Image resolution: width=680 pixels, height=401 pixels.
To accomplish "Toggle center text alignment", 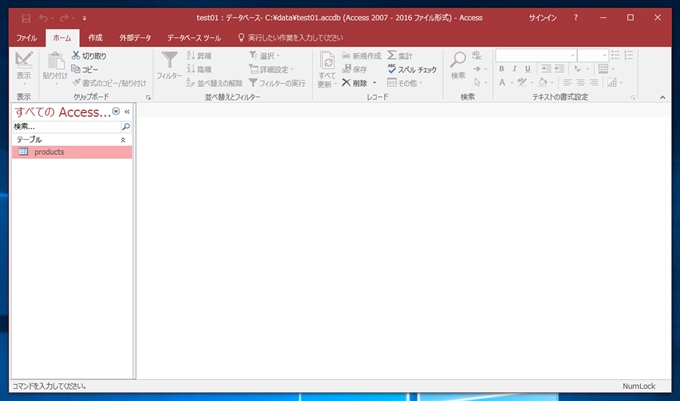I will 580,82.
